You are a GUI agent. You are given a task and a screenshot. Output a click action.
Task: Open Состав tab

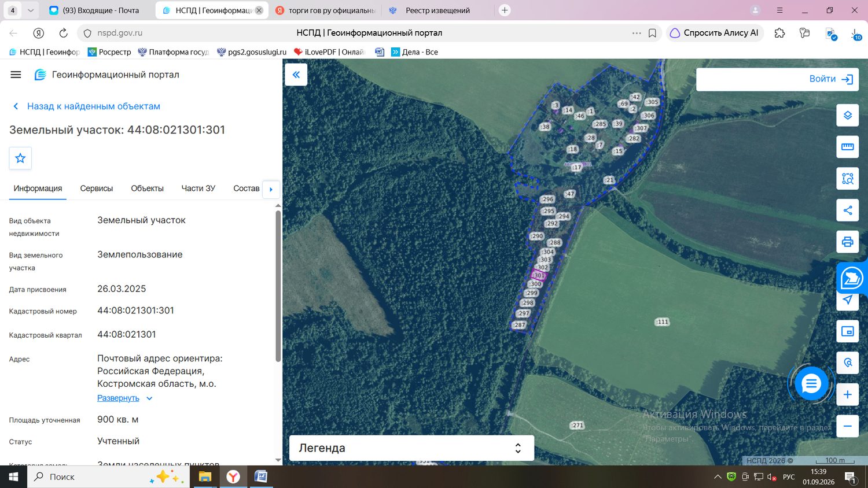pos(246,188)
